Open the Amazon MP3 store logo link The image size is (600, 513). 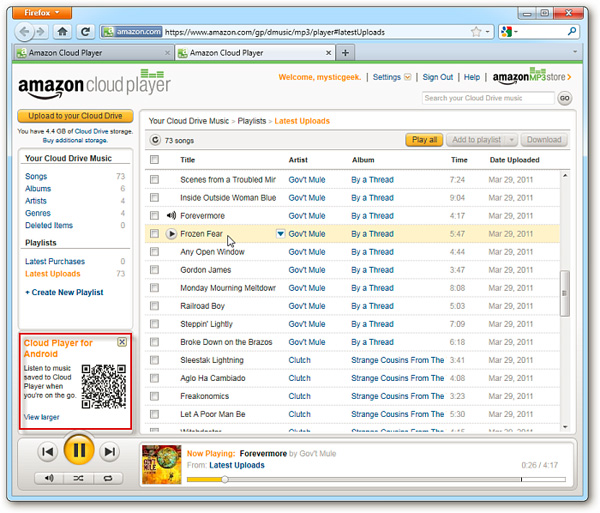[532, 76]
